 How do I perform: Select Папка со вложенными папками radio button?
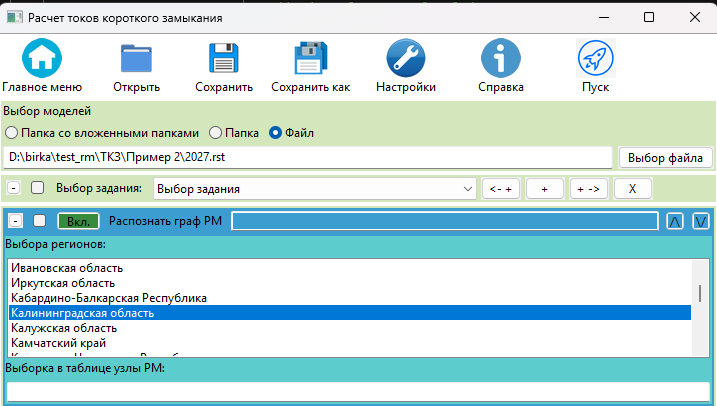coord(11,132)
